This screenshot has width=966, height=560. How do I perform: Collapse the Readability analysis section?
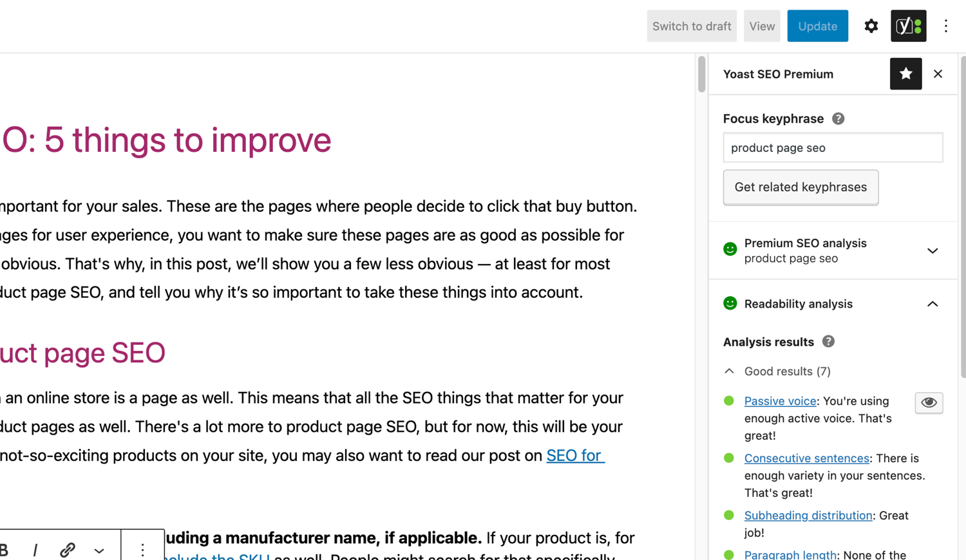[x=933, y=303]
